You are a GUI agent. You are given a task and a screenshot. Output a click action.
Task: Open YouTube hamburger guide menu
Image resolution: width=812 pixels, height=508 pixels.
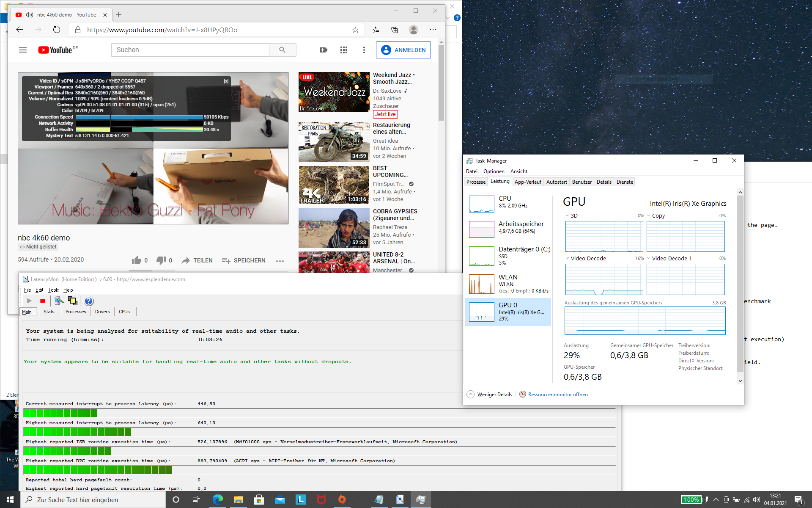point(23,50)
